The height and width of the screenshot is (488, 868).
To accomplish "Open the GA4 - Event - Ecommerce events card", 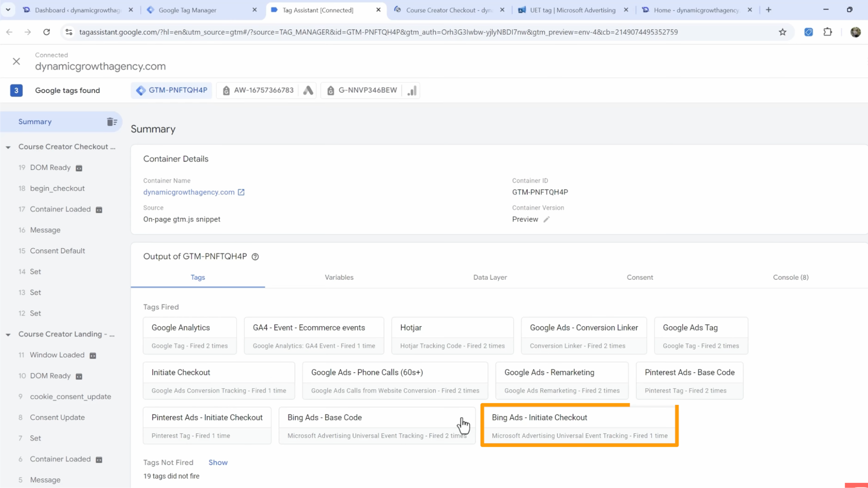I will pyautogui.click(x=314, y=336).
